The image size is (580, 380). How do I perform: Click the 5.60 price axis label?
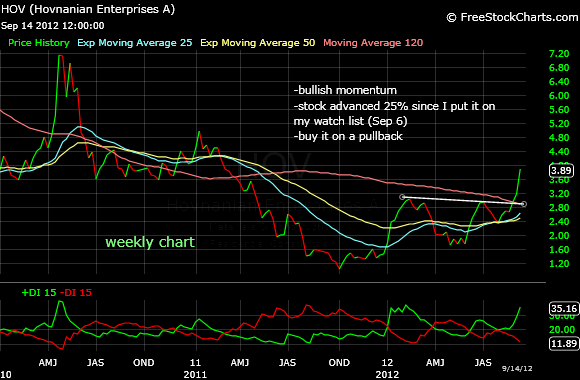(x=559, y=110)
